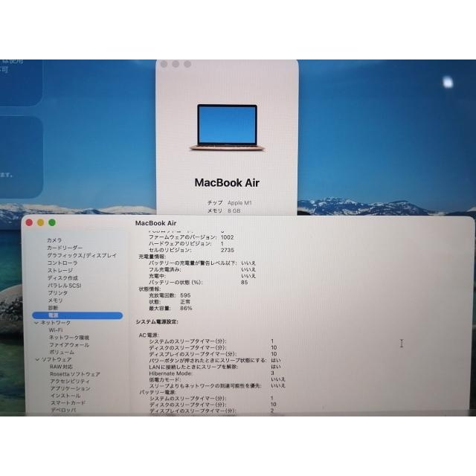Image resolution: width=476 pixels, height=476 pixels.
Task: Click the バッテリーの充電量が警告レベル以下 row
Action: (x=202, y=263)
